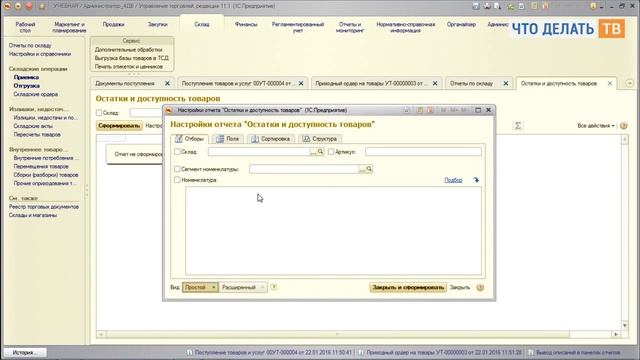
Task: Open Отгрузка in the sidebar
Action: click(27, 86)
